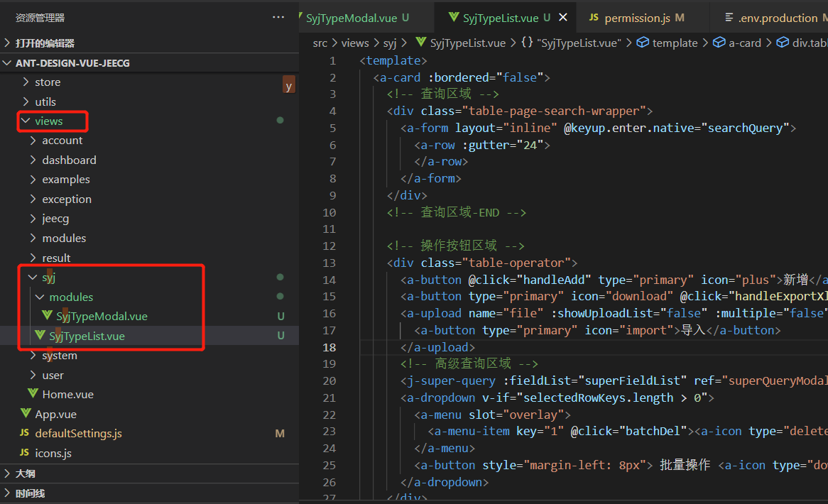The height and width of the screenshot is (504, 828).
Task: Click the JS icon of defaultSettings.js
Action: tap(24, 433)
